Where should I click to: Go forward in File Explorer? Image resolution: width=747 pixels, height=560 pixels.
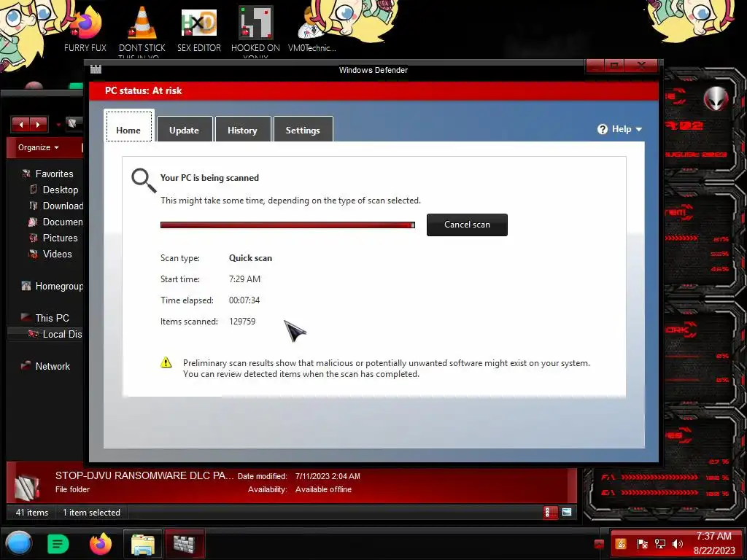point(38,125)
